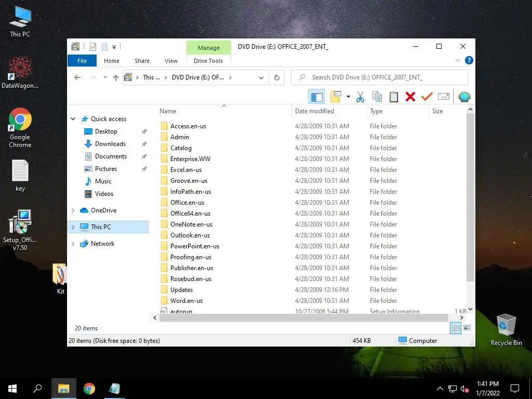The image size is (532, 399).
Task: Switch to the Share ribbon tab
Action: [x=142, y=61]
